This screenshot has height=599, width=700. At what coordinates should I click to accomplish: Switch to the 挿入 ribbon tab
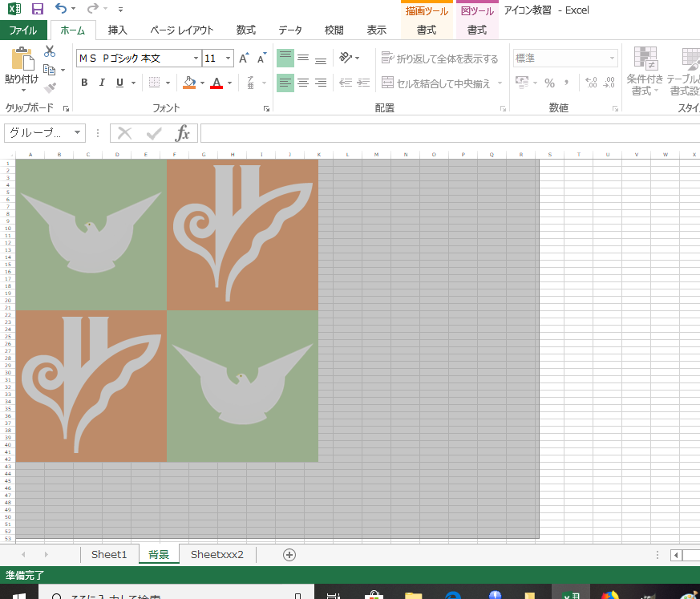pos(117,30)
